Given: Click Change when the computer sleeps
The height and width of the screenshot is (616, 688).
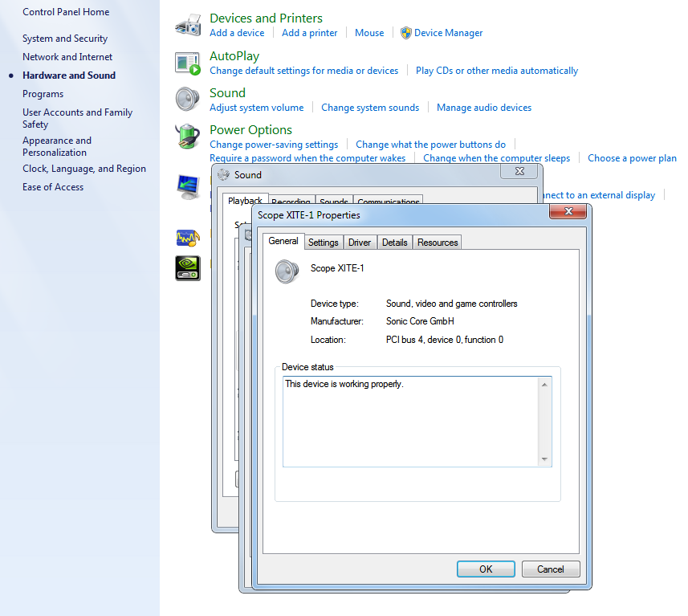Looking at the screenshot, I should point(497,158).
